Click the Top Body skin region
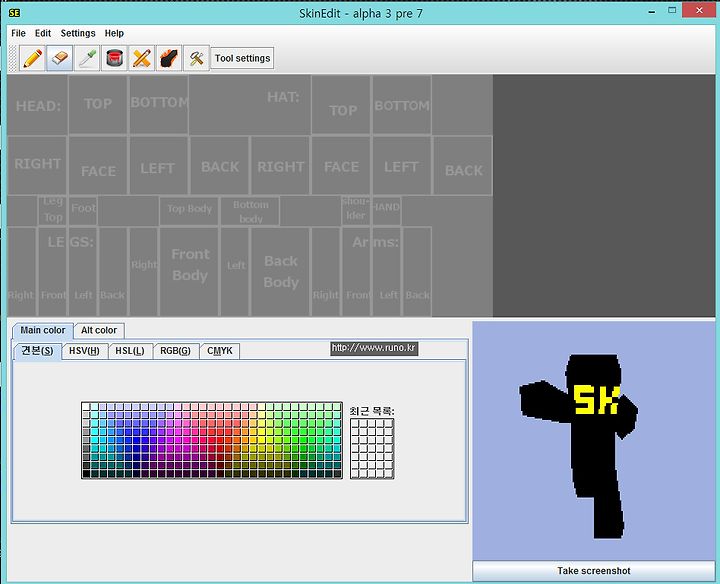This screenshot has width=720, height=584. tap(189, 210)
